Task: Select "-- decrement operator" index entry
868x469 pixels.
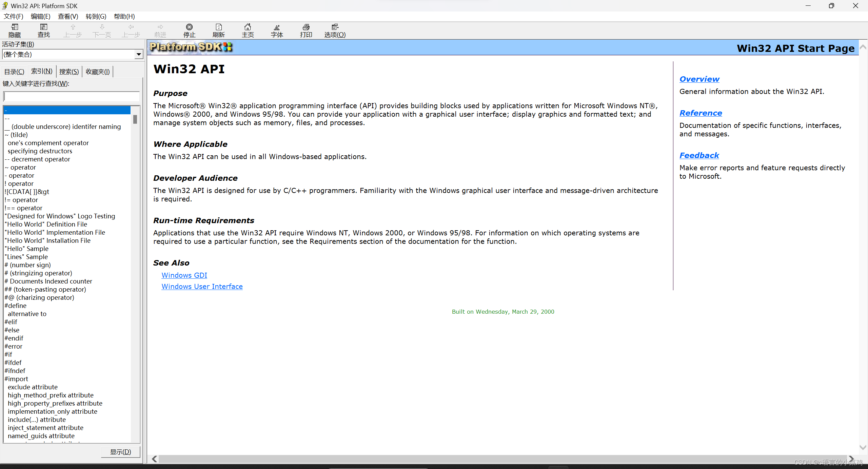Action: [37, 159]
